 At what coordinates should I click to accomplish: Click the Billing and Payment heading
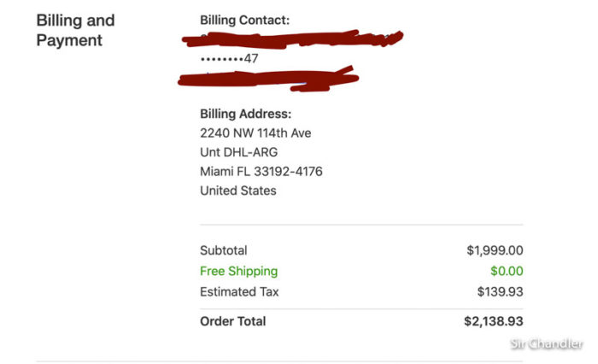point(75,30)
